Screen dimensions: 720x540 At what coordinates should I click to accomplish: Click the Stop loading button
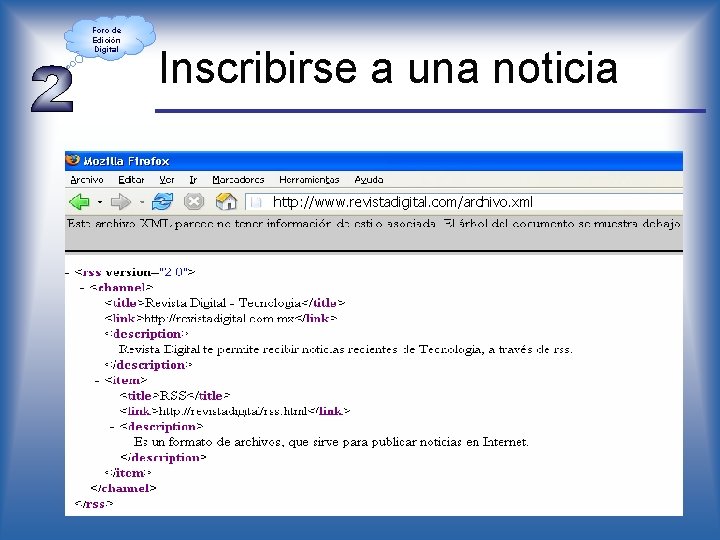pos(194,202)
